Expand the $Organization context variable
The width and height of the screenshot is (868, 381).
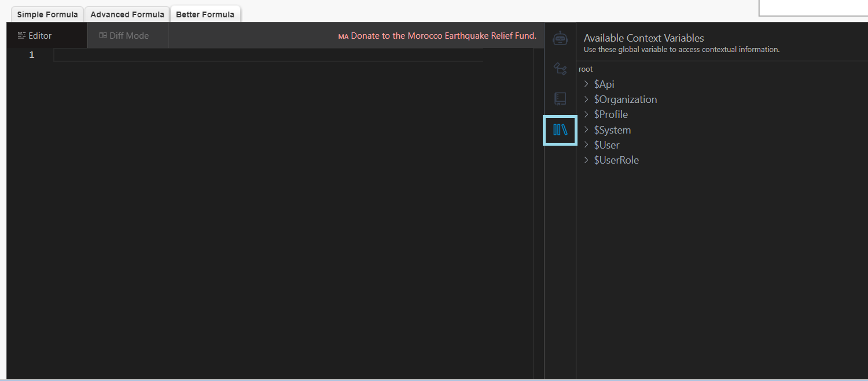586,99
